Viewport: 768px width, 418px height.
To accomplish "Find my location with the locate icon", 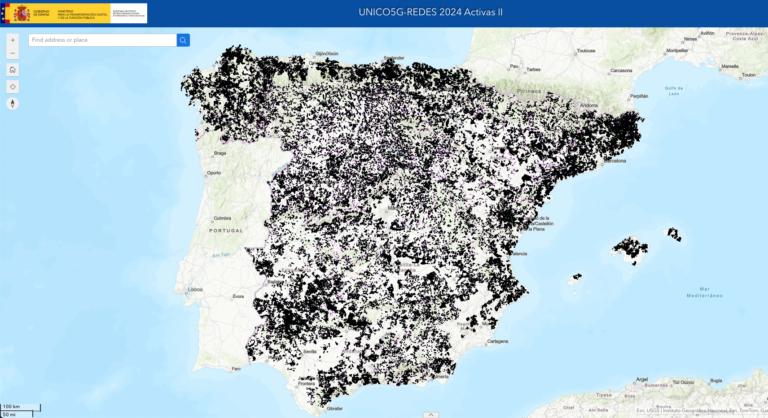I will pyautogui.click(x=13, y=87).
